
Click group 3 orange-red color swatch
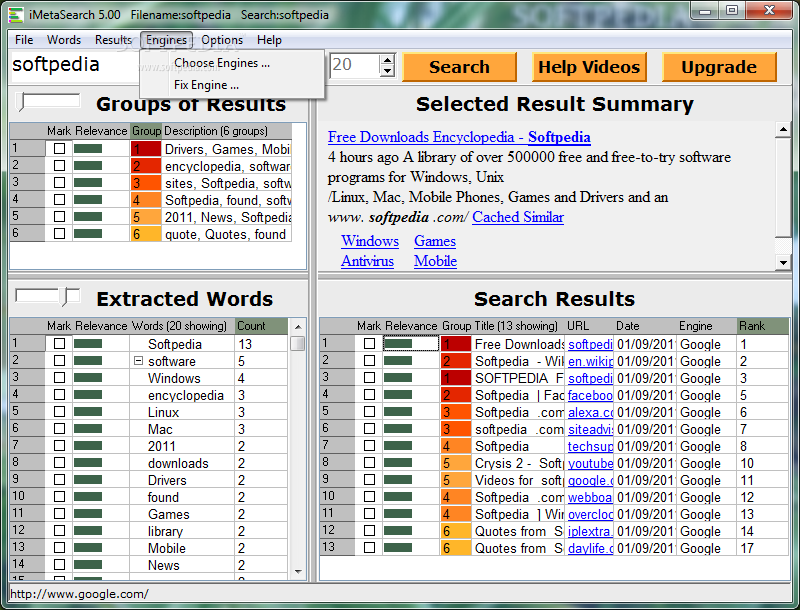click(146, 183)
